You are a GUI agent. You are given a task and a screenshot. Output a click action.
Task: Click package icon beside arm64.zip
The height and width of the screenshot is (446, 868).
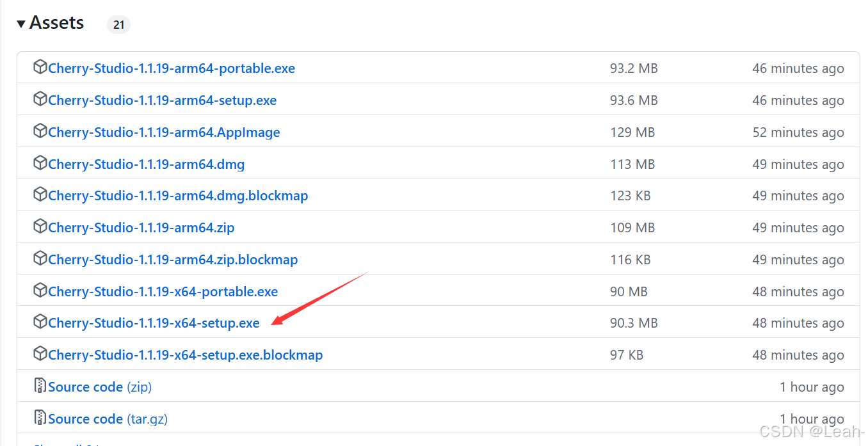click(40, 226)
